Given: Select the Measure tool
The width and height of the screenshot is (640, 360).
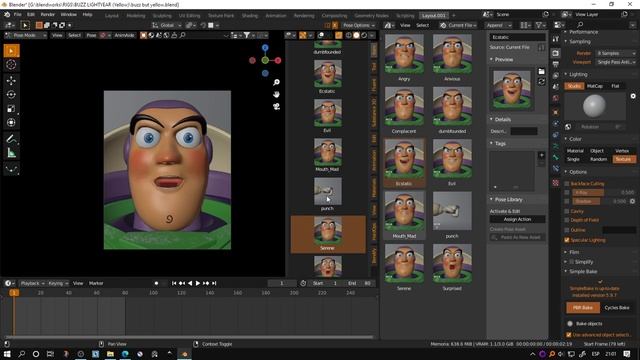Looking at the screenshot, I should coord(11,153).
